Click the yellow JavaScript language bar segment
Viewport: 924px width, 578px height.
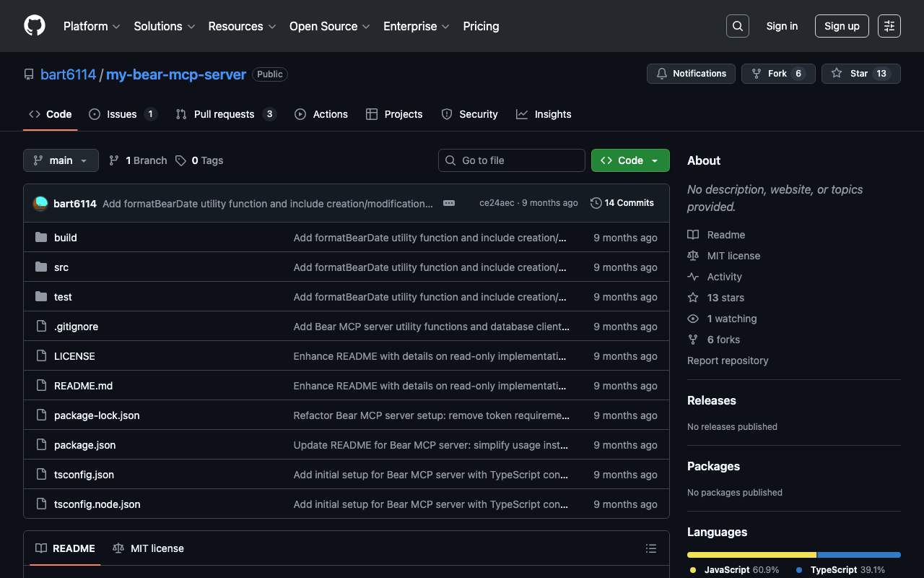point(751,555)
